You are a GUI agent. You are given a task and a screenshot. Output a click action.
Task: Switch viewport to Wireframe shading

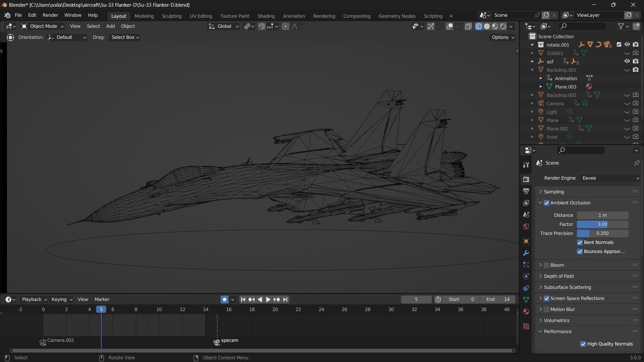click(479, 26)
